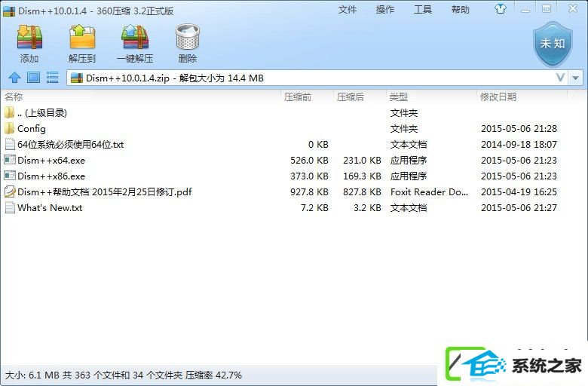Click 0 KB size of 64位 txt file
588x386 pixels.
coord(318,145)
